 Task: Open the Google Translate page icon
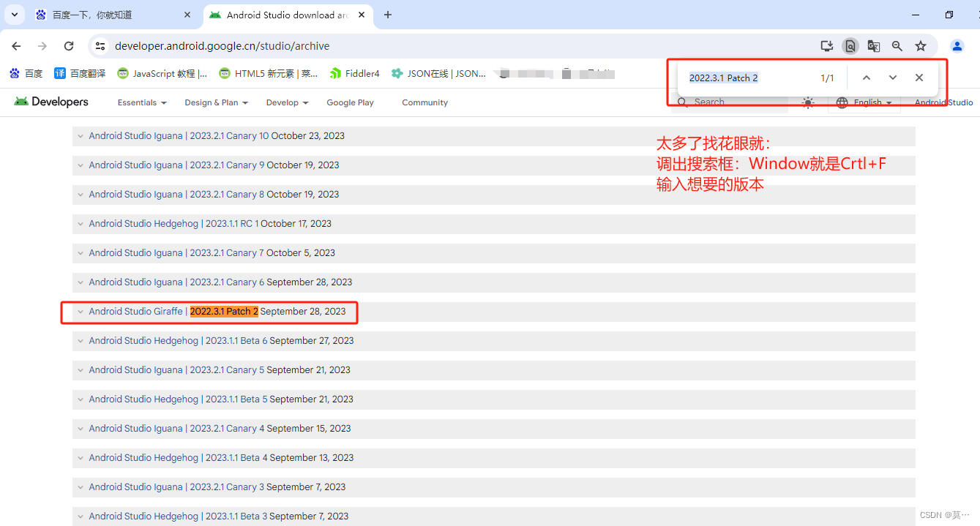click(874, 46)
